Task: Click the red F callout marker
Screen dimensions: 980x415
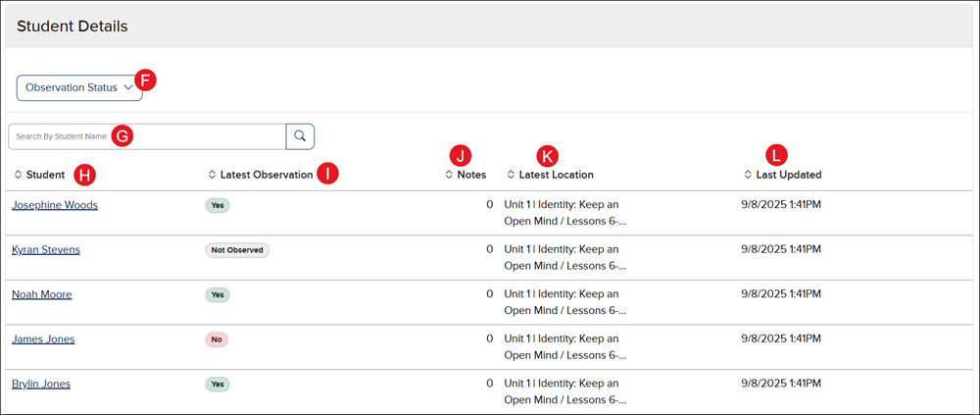Action: coord(145,80)
